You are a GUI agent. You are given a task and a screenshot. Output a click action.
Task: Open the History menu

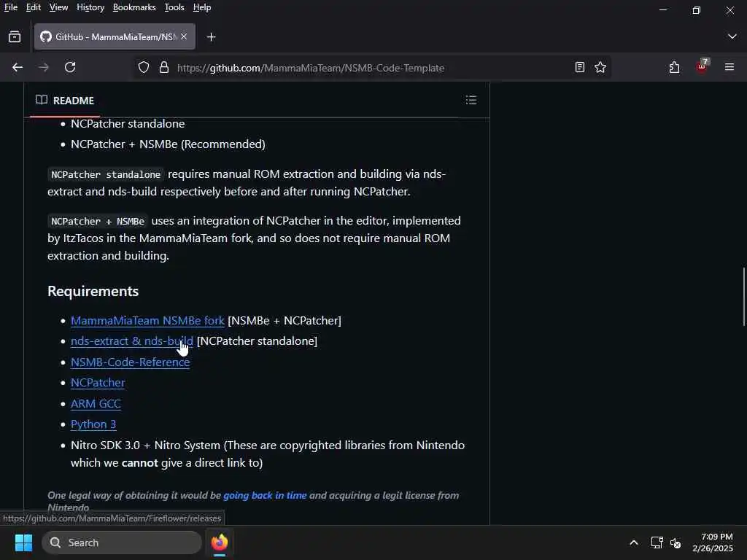[x=90, y=7]
